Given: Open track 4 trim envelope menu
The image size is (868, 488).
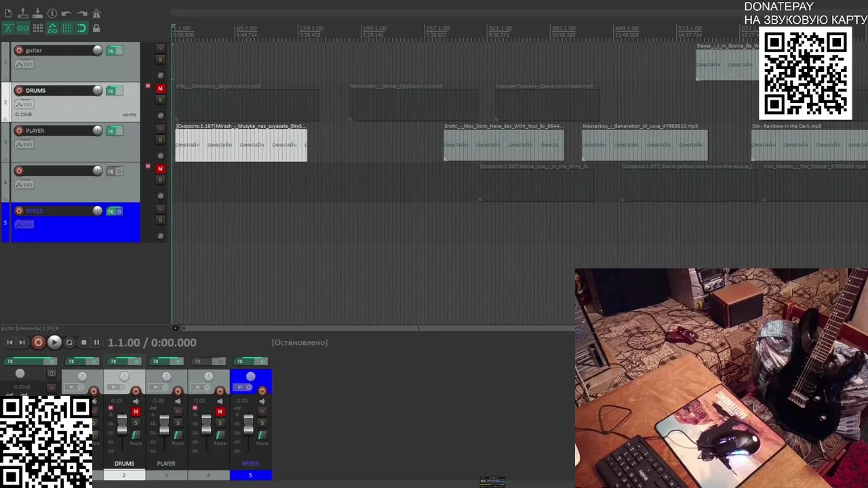Looking at the screenshot, I should click(x=24, y=184).
